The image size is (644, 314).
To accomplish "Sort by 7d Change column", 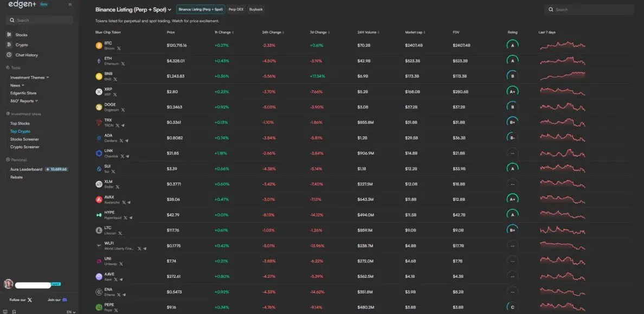I will point(320,32).
